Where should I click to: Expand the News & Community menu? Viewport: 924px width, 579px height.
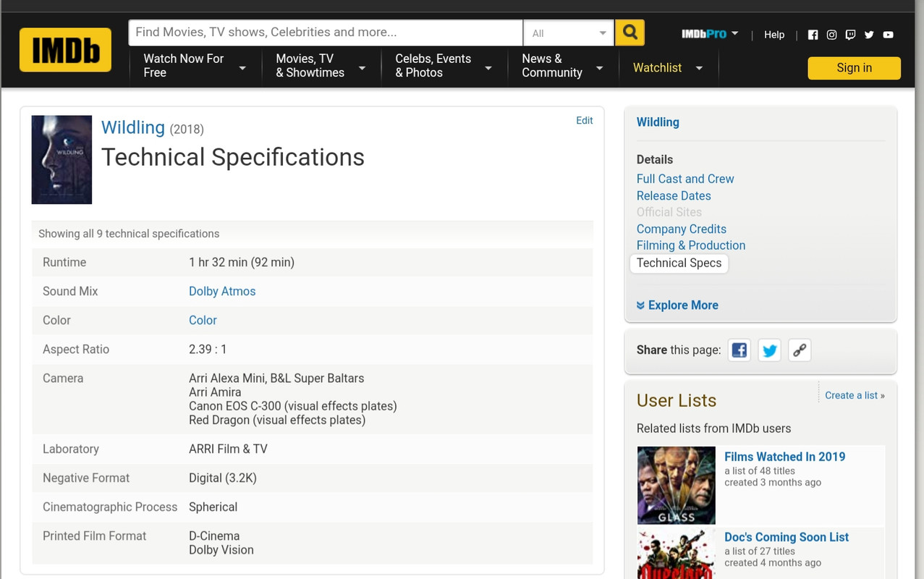click(562, 66)
